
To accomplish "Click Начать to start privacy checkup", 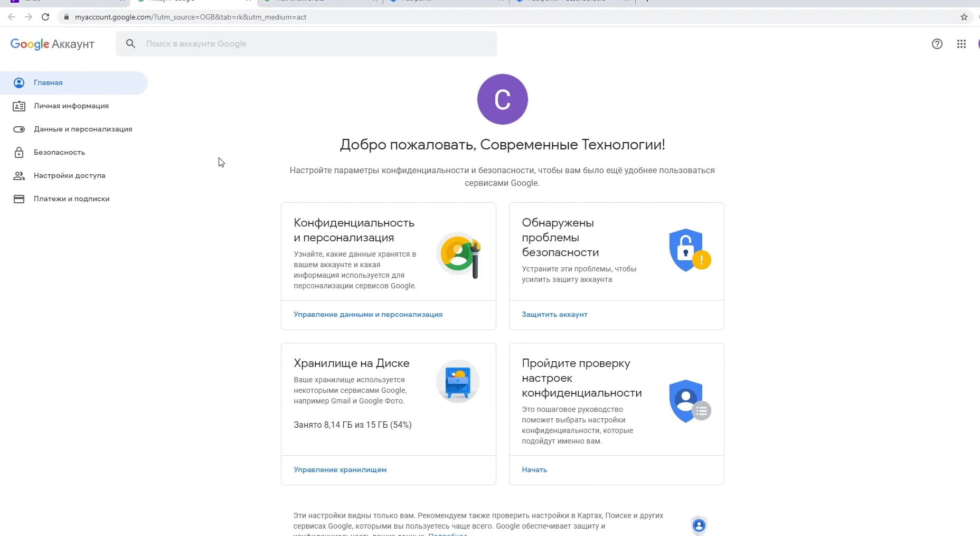I will tap(534, 470).
